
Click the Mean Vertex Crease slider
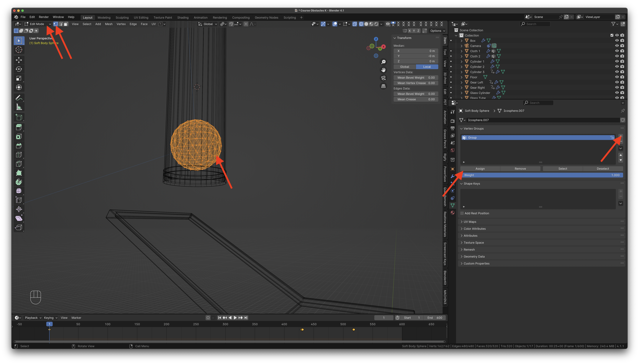[x=416, y=83]
